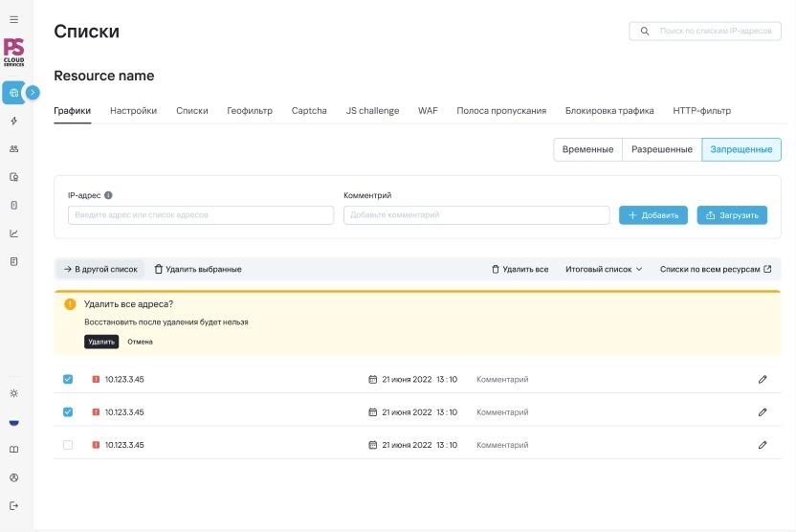Image resolution: width=796 pixels, height=532 pixels.
Task: Expand the sidebar with the blue arrow button
Action: (x=33, y=93)
